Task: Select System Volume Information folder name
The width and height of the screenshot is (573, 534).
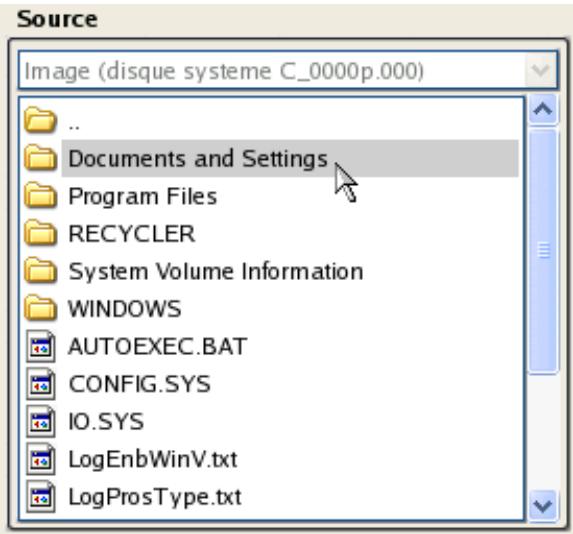Action: 216,272
